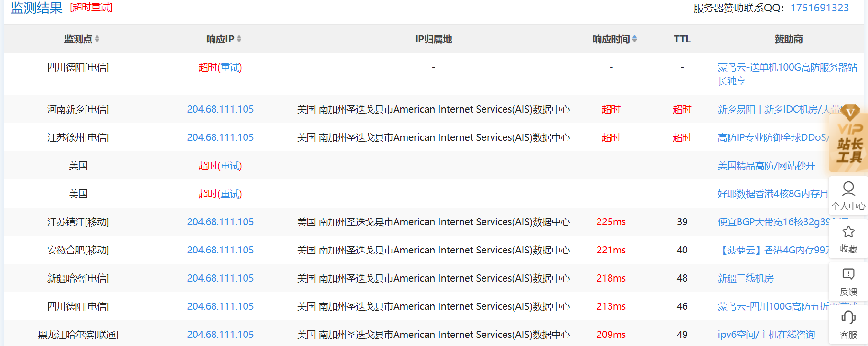868x346 pixels.
Task: Open ipv6空间/主机在线咨询 sponsor link
Action: click(x=766, y=335)
